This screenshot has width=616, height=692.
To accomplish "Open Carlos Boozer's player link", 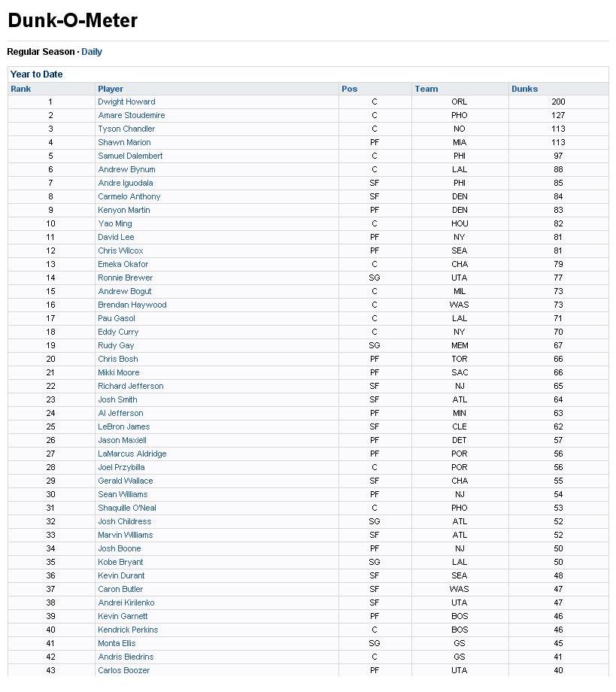I will [x=124, y=670].
